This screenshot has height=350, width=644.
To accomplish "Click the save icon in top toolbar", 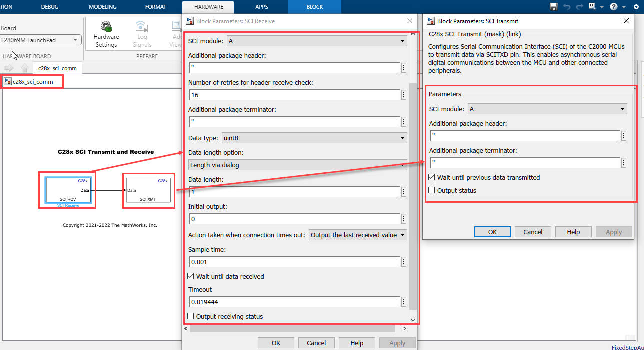I will click(554, 7).
